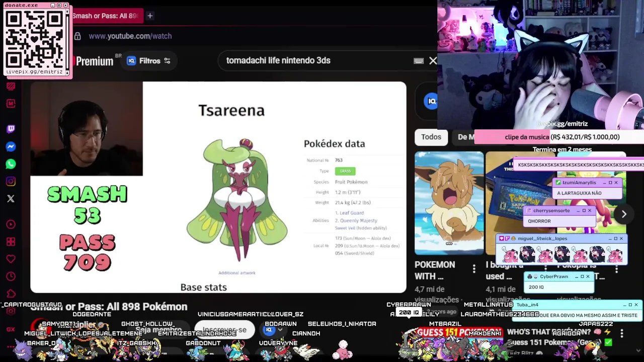Open the four-squares grid sidebar icon
This screenshot has width=644, height=362.
coord(11,242)
